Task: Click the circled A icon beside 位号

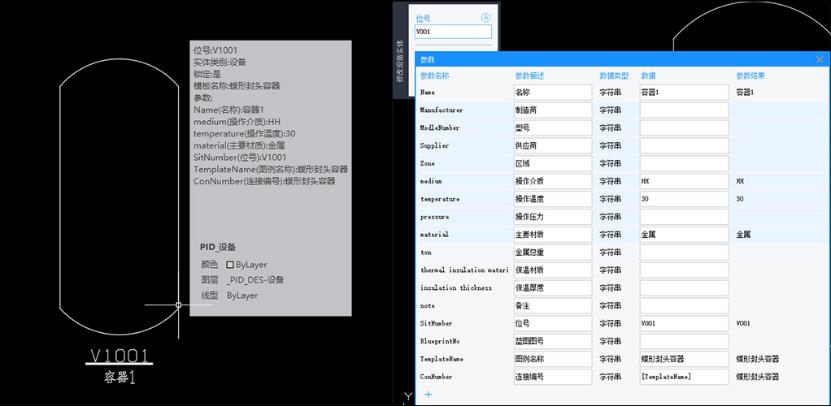Action: click(486, 17)
